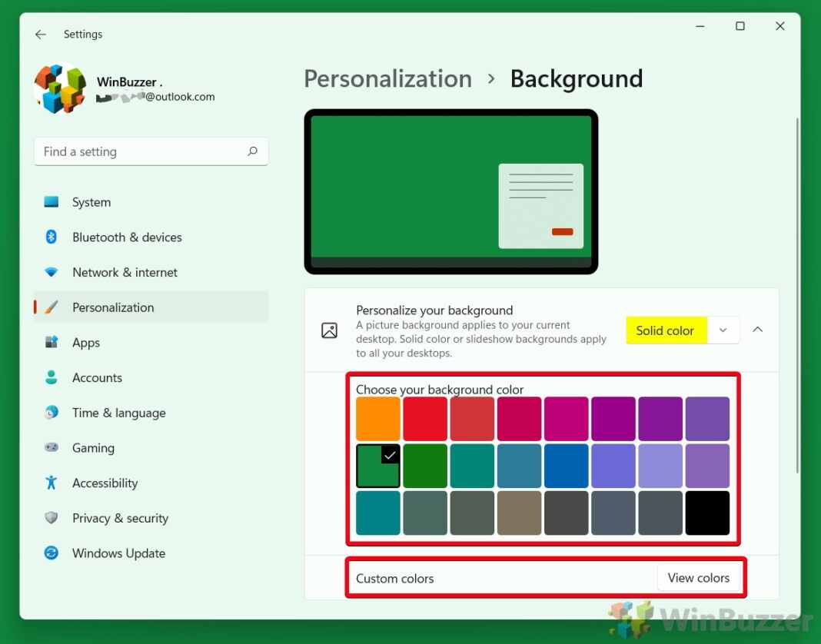Click the search magnifier icon

click(252, 151)
